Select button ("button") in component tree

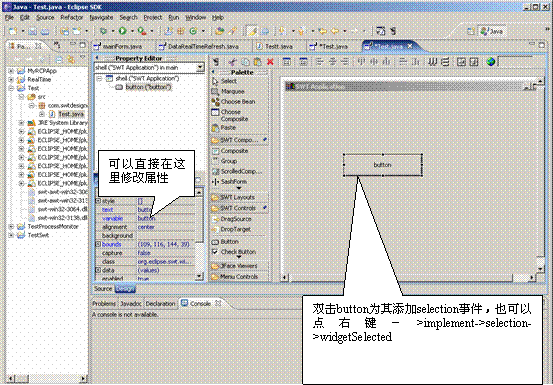pyautogui.click(x=144, y=87)
